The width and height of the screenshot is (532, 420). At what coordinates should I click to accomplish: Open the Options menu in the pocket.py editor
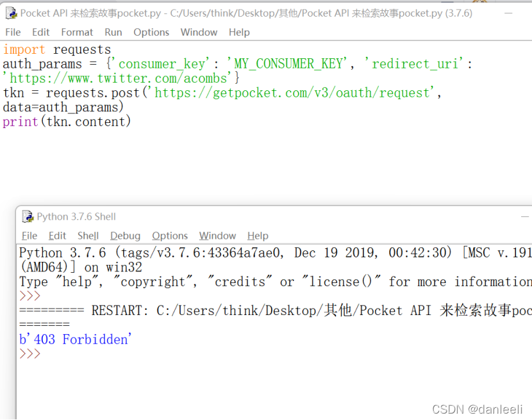click(x=151, y=32)
